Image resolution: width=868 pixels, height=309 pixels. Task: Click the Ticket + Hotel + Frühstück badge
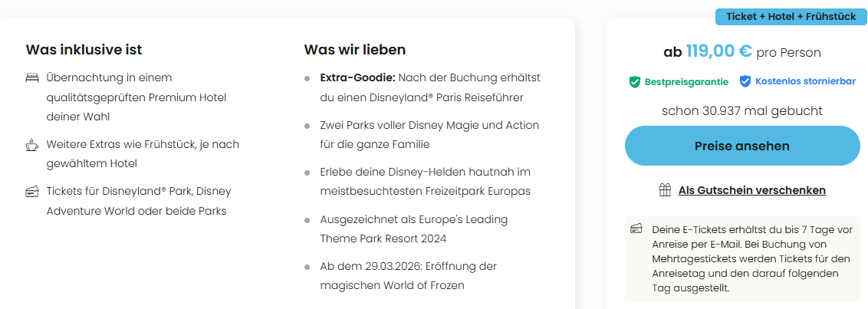pos(791,17)
